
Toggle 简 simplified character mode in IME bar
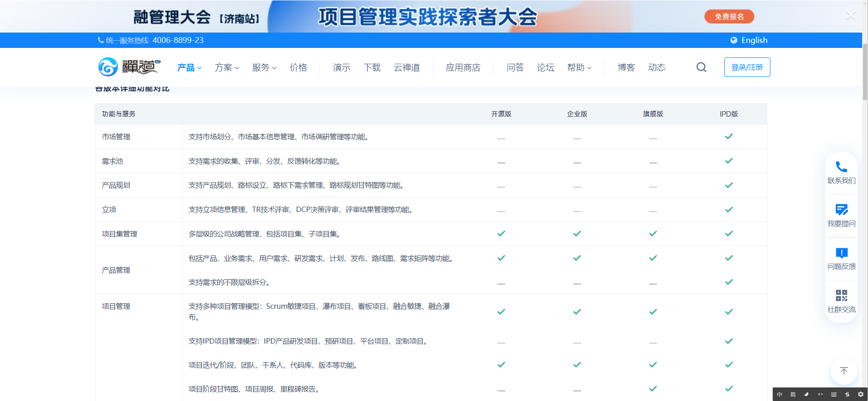793,394
